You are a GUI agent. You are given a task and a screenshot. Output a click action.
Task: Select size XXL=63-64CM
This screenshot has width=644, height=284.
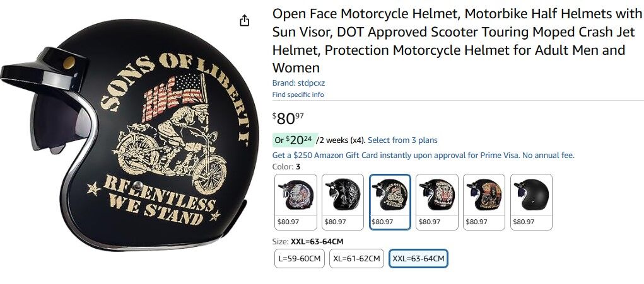click(418, 259)
